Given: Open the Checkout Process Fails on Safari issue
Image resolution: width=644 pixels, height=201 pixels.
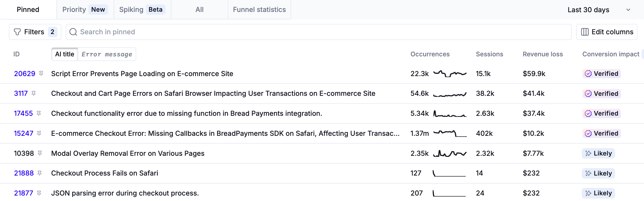Looking at the screenshot, I should click(104, 173).
